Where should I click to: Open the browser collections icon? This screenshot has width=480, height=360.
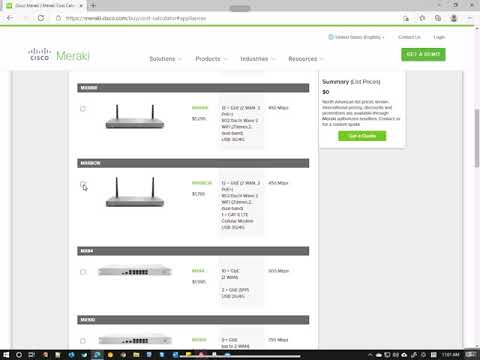438,18
